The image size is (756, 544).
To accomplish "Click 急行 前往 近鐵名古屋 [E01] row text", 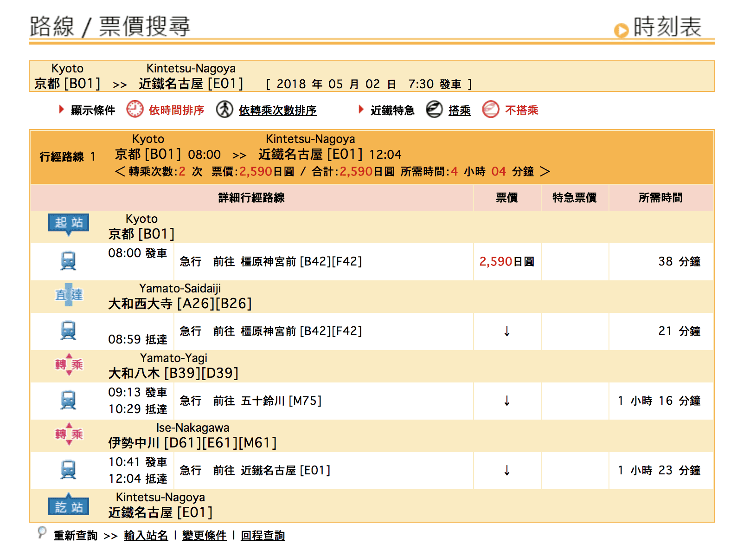I will pyautogui.click(x=255, y=471).
